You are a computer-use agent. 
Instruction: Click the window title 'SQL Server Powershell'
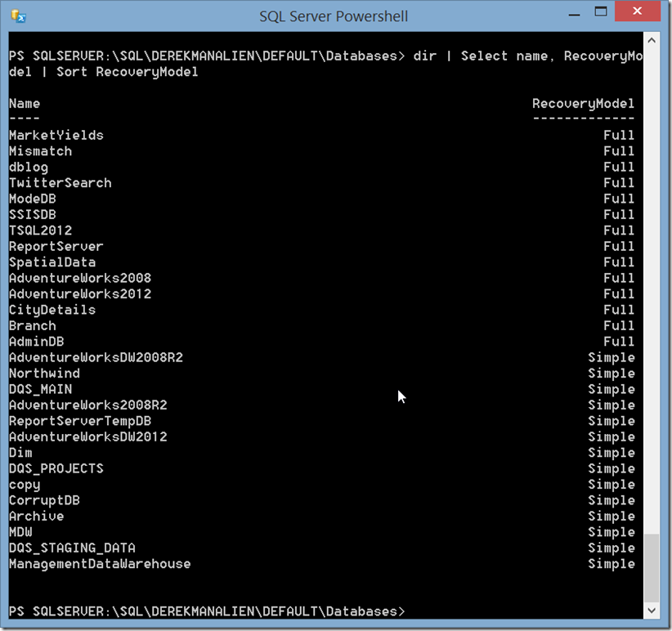pyautogui.click(x=334, y=16)
